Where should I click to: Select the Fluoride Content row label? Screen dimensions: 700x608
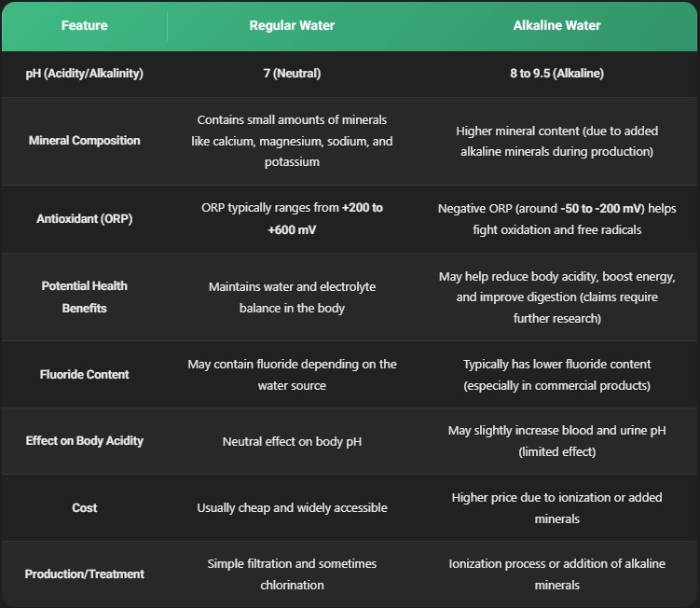(x=85, y=374)
